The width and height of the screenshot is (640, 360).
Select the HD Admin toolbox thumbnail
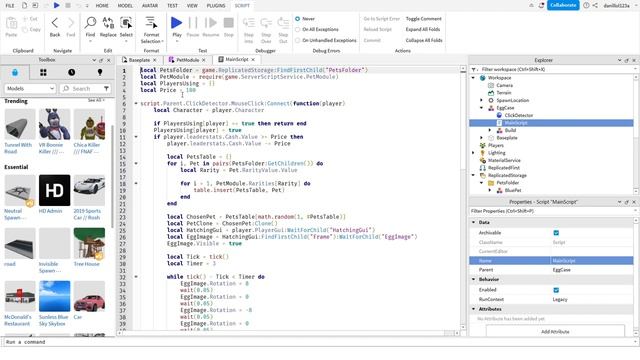(54, 190)
